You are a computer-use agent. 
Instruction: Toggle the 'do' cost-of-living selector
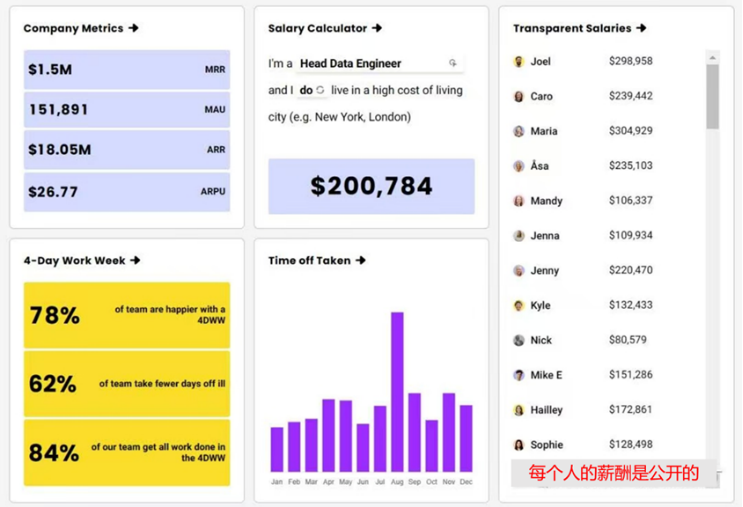pos(312,90)
